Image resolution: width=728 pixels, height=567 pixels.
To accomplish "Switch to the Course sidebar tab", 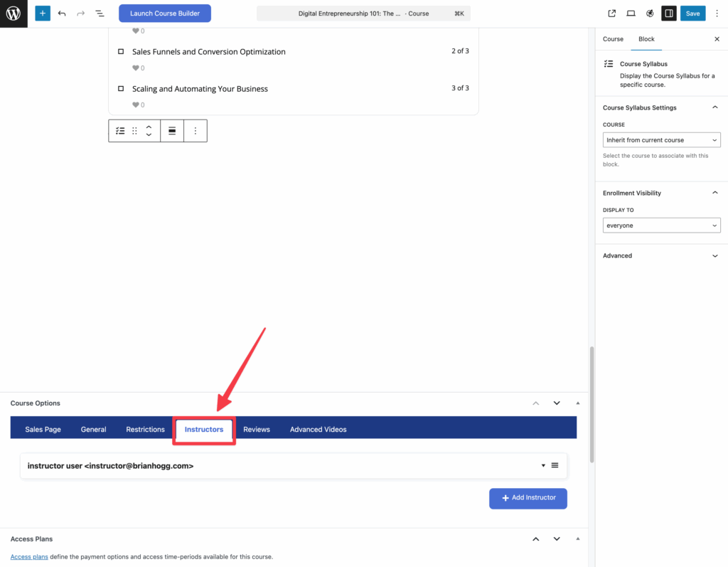I will (613, 39).
